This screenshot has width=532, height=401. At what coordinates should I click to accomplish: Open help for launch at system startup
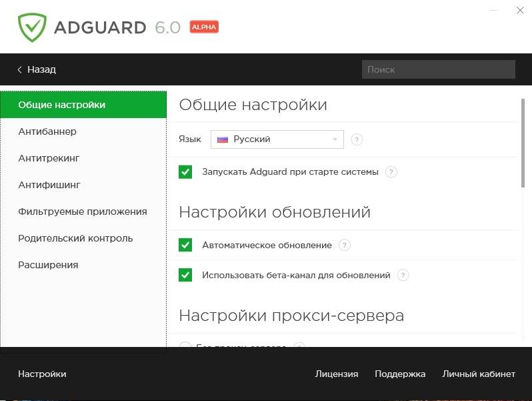coord(391,172)
